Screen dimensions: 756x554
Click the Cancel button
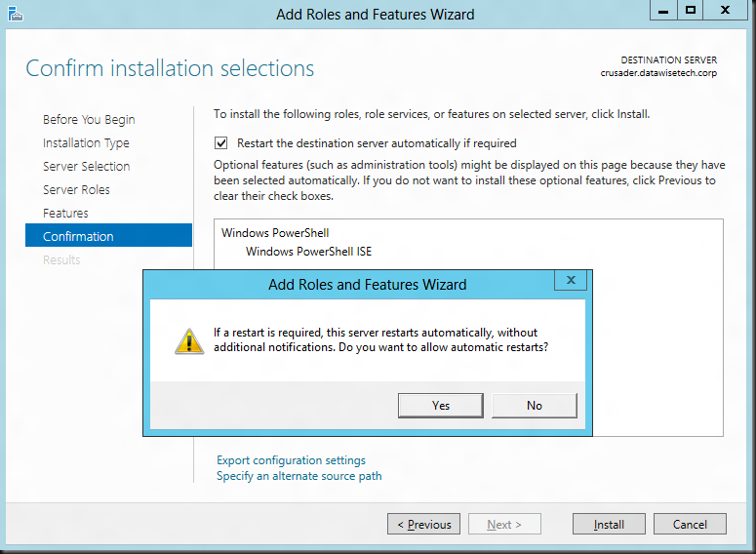[x=690, y=524]
